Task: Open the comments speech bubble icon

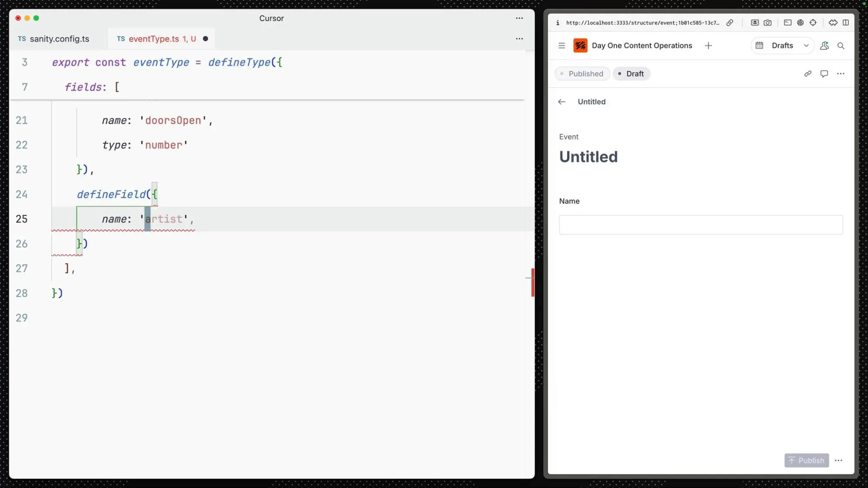Action: click(824, 74)
